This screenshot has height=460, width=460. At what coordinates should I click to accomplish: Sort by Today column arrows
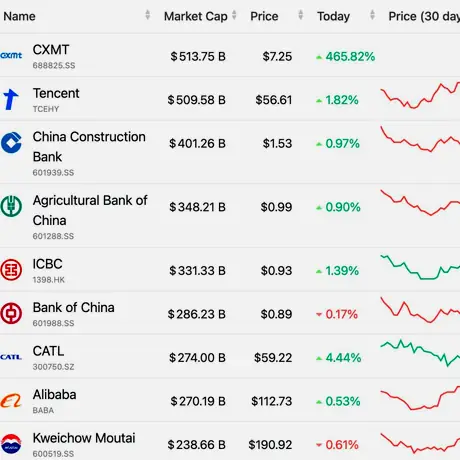(x=372, y=15)
